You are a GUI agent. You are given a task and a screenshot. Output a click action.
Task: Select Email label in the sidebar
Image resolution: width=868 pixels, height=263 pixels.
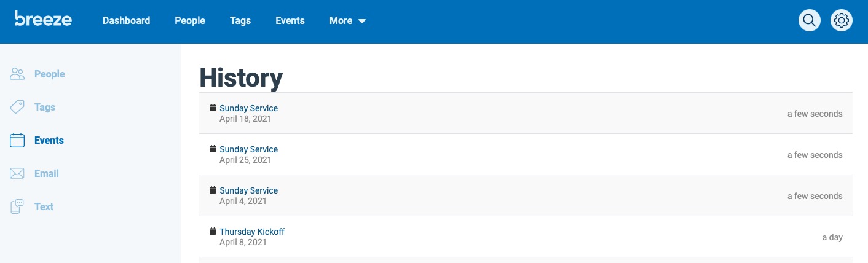click(x=47, y=173)
